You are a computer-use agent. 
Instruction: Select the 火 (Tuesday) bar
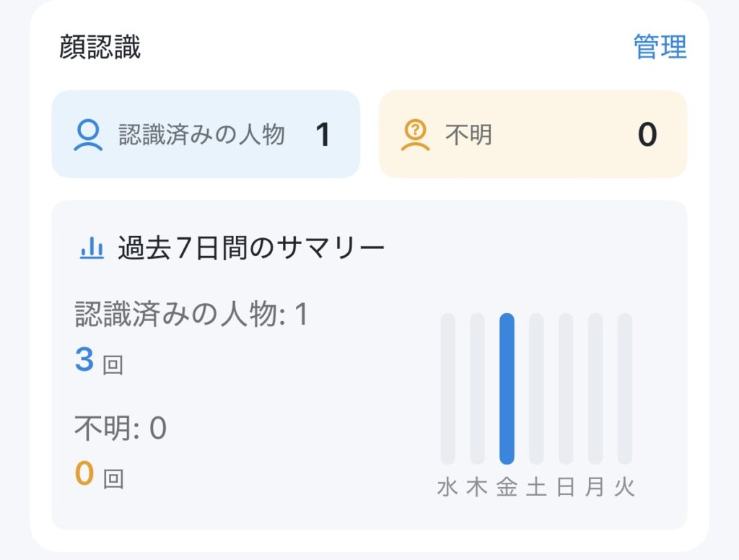[x=625, y=388]
